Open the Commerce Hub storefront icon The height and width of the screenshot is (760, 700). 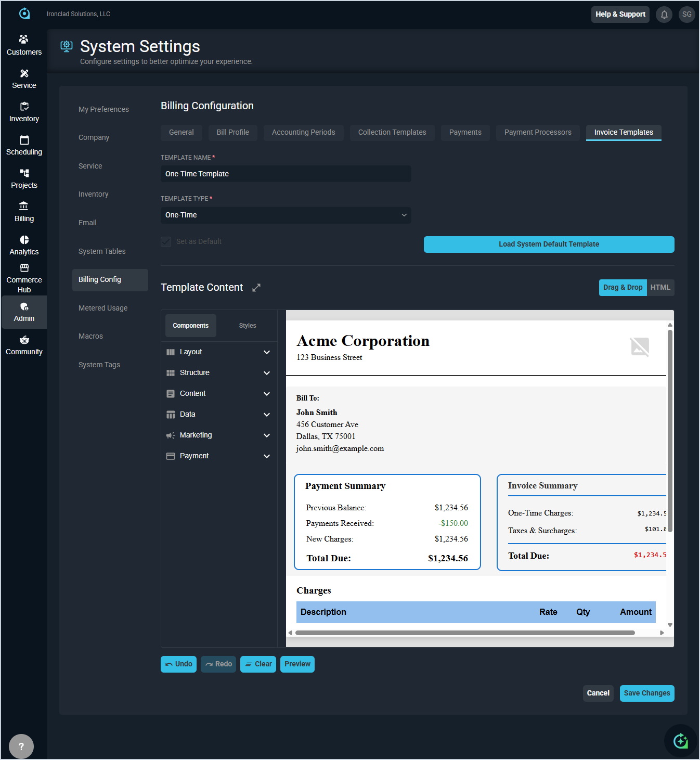pos(24,268)
